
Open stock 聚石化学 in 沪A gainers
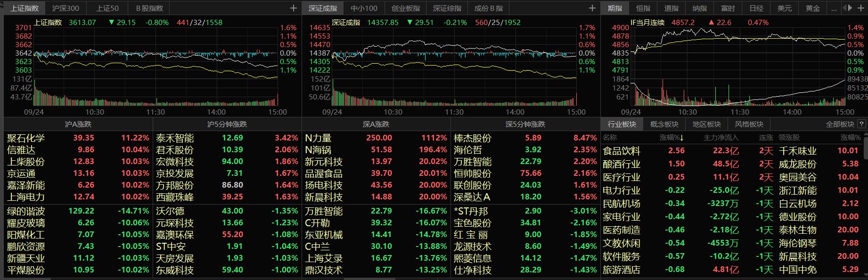(78, 138)
